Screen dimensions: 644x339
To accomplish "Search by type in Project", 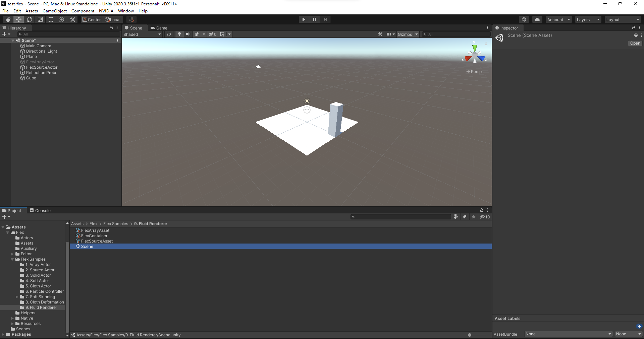I will [x=456, y=217].
